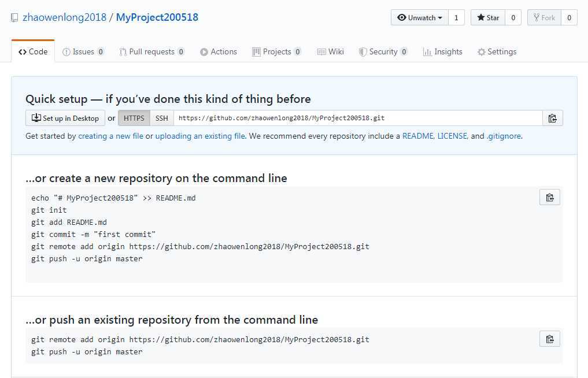Star the MyProject200518 repository

point(488,18)
